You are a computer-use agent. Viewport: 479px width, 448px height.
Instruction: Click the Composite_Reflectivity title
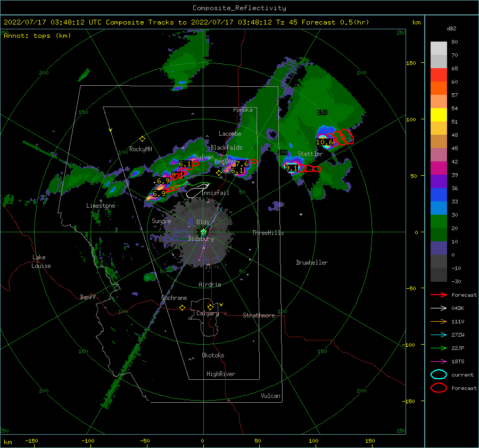tap(239, 8)
